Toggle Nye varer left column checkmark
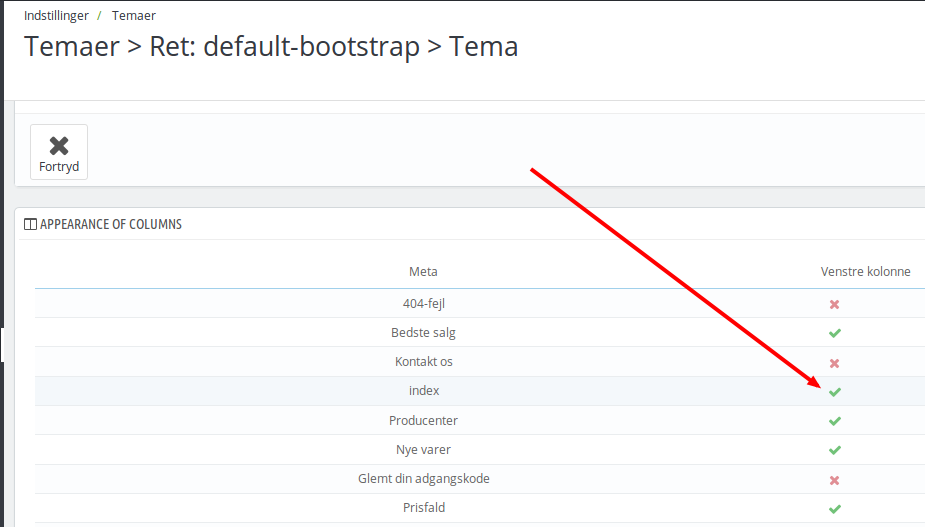This screenshot has width=925, height=527. (x=835, y=450)
